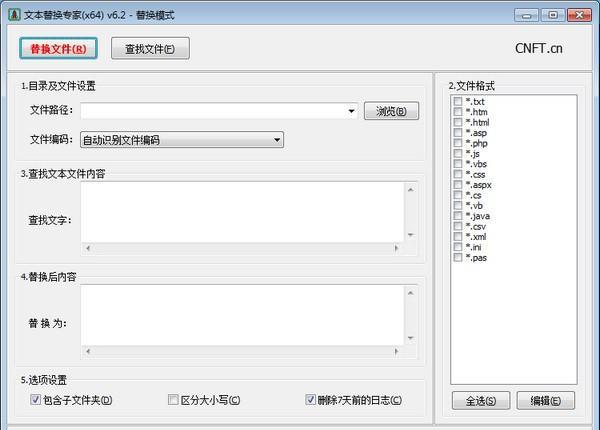
Task: Toggle 删除7天前的日志 checkbox
Action: pyautogui.click(x=311, y=401)
